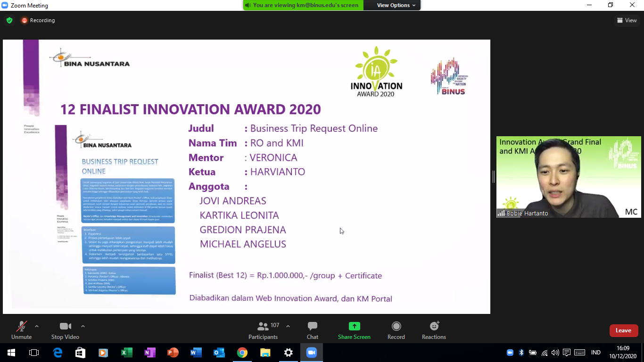Screen dimensions: 644x362
Task: Click the text Business Trip Request Online
Action: coord(314,128)
